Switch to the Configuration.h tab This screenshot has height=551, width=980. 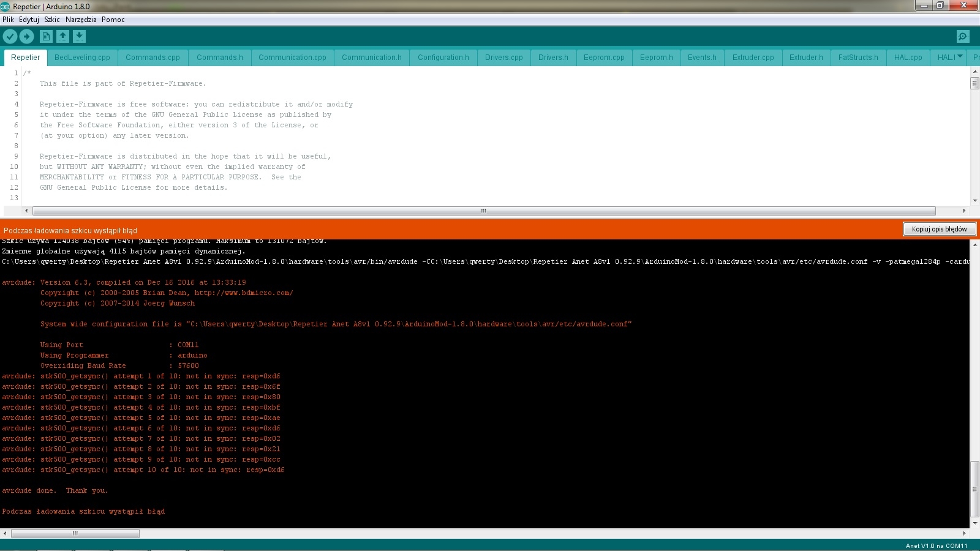[x=443, y=58]
